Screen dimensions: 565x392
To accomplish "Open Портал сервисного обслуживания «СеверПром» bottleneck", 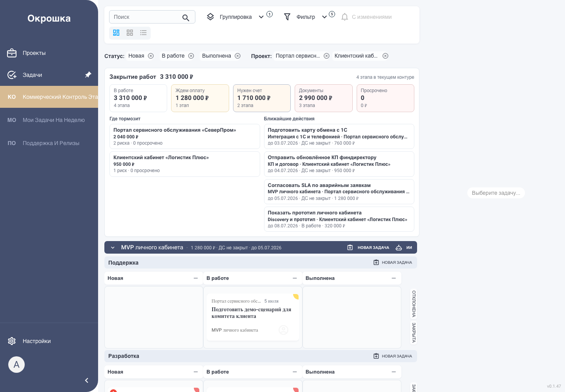I will tap(185, 136).
